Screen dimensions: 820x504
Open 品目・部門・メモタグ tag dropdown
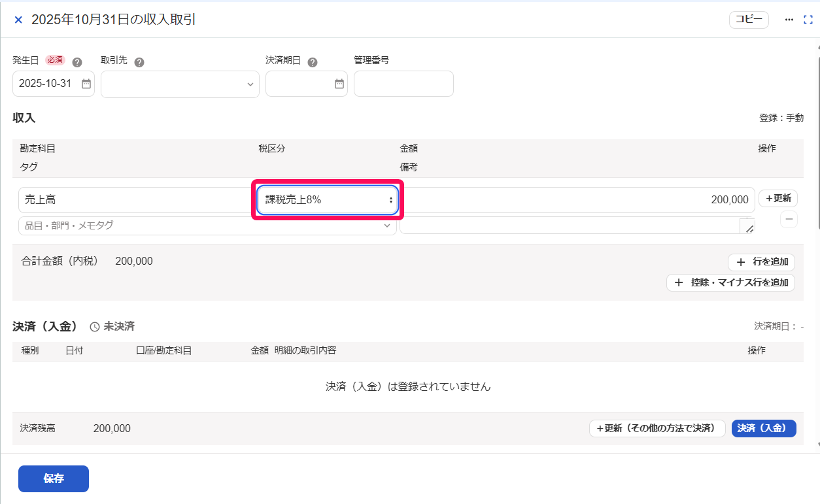207,226
